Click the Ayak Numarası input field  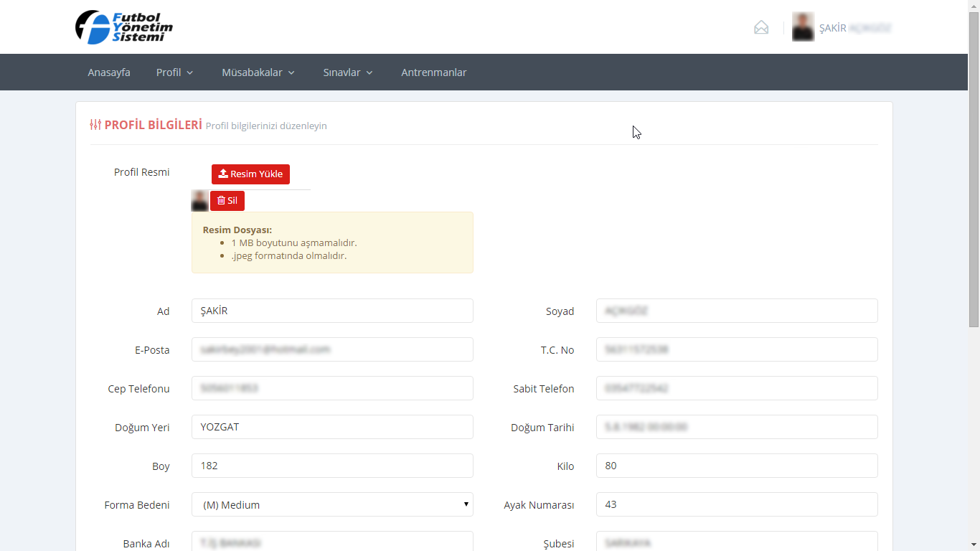(x=737, y=504)
